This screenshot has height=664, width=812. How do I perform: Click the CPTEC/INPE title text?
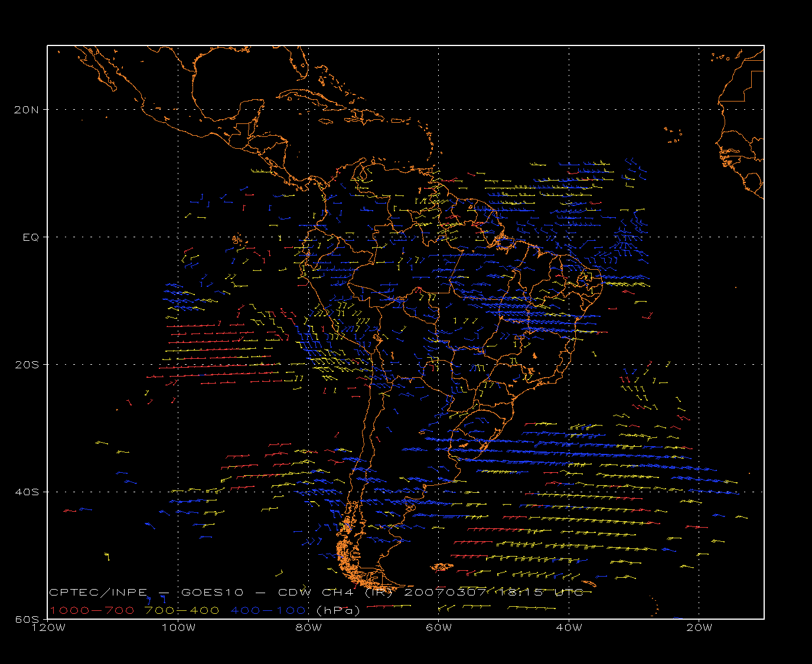tap(98, 592)
